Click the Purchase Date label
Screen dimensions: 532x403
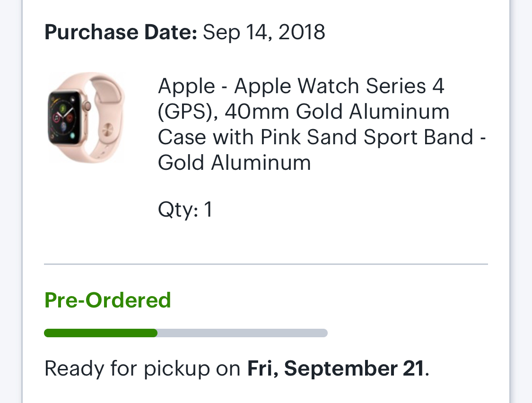point(121,32)
